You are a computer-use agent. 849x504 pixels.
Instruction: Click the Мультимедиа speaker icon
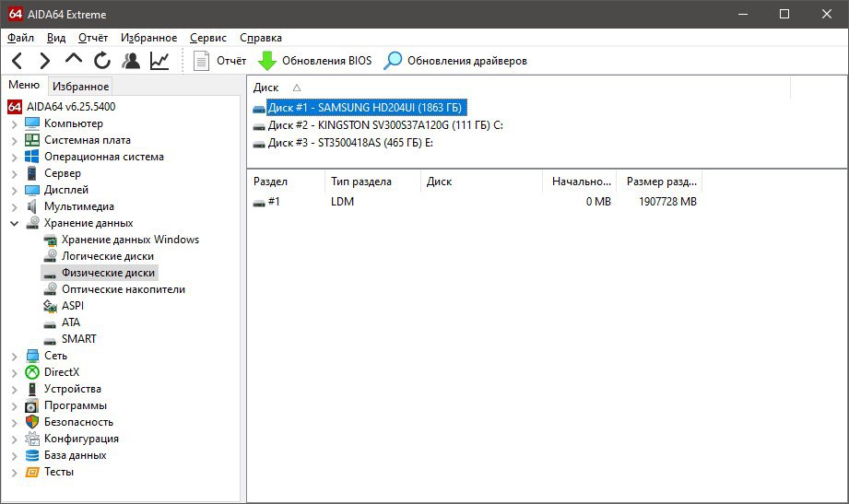click(32, 206)
